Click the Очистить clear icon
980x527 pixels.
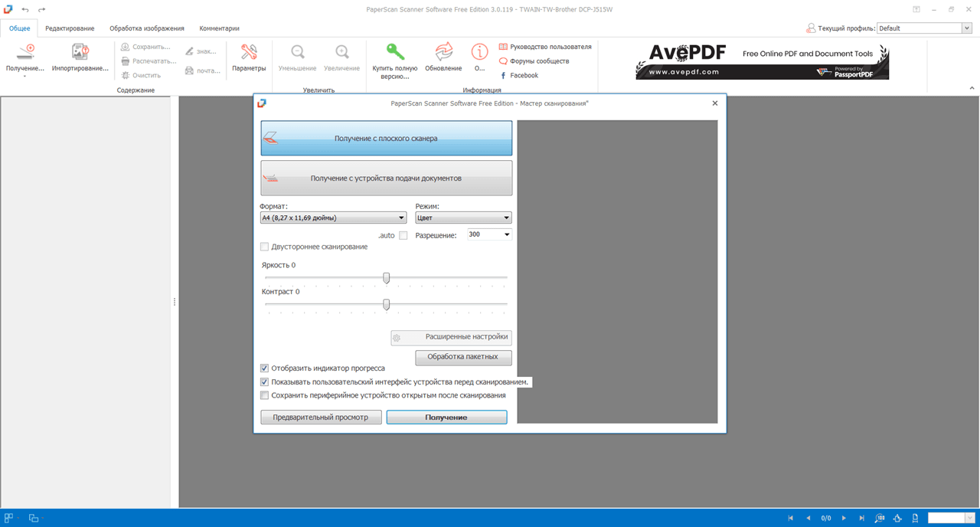pyautogui.click(x=126, y=75)
